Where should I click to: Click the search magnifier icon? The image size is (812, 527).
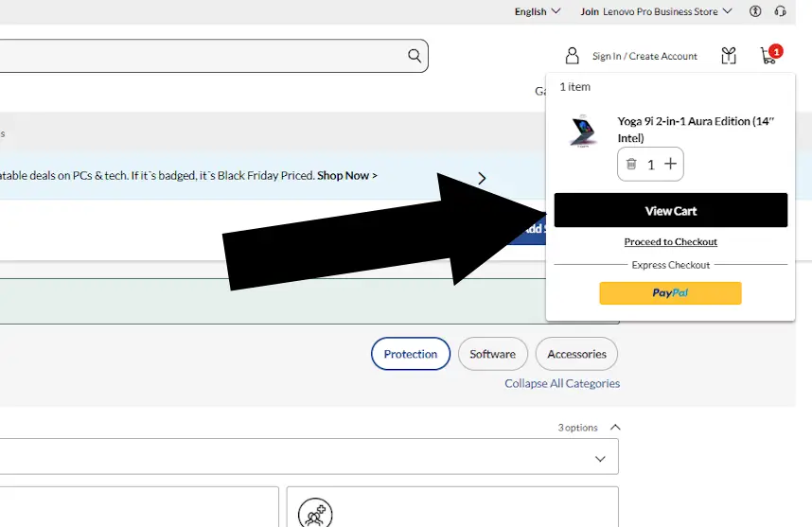415,56
